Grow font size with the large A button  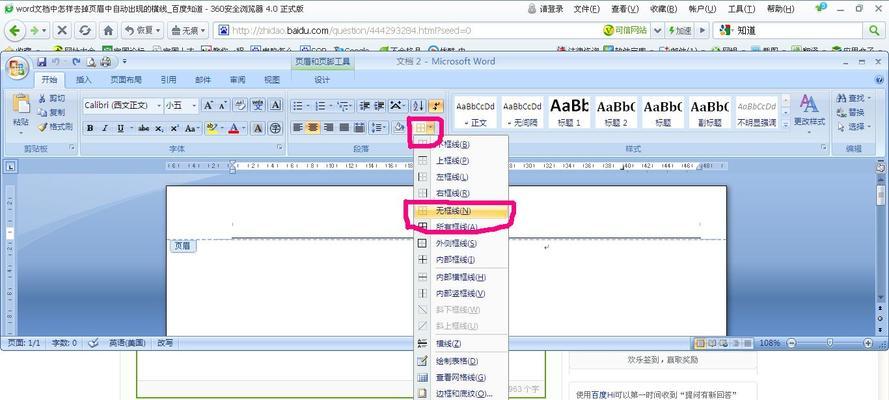(x=208, y=105)
